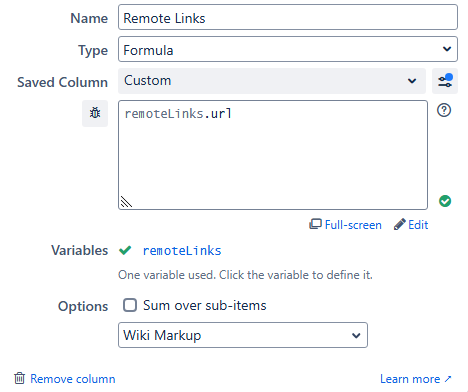The width and height of the screenshot is (468, 392).
Task: Click the remoteLinks variable to define it
Action: (x=182, y=251)
